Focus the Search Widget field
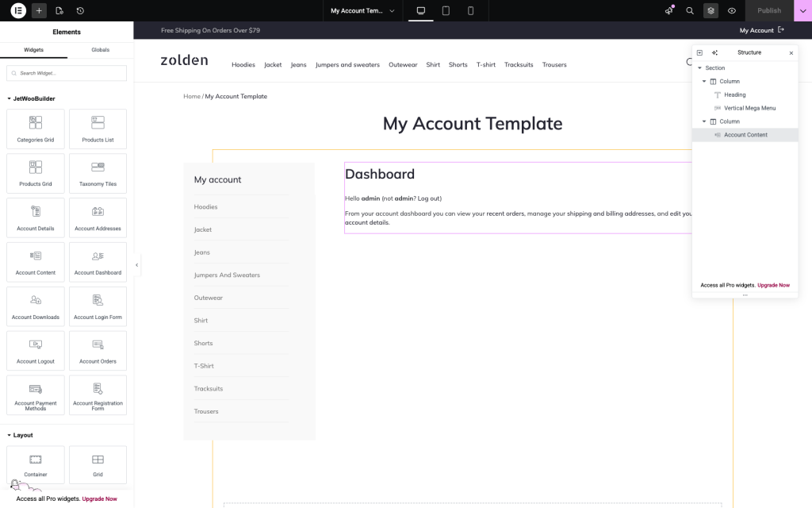Image resolution: width=812 pixels, height=508 pixels. click(67, 73)
